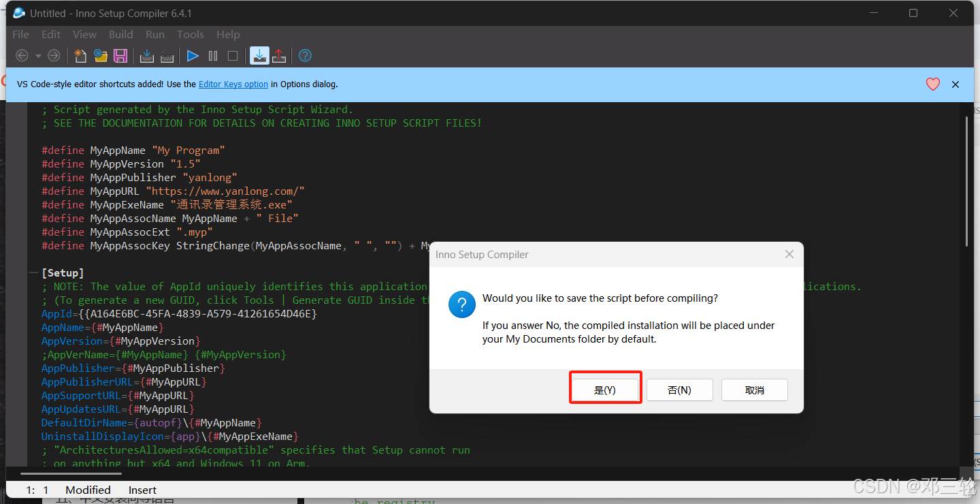
Task: Click the commented ;AppVerName line
Action: (164, 355)
